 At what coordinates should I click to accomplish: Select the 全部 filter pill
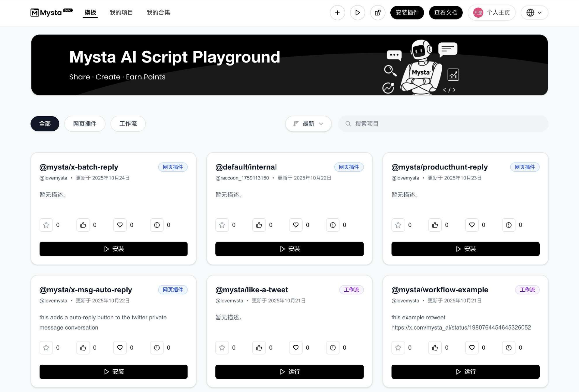point(45,124)
